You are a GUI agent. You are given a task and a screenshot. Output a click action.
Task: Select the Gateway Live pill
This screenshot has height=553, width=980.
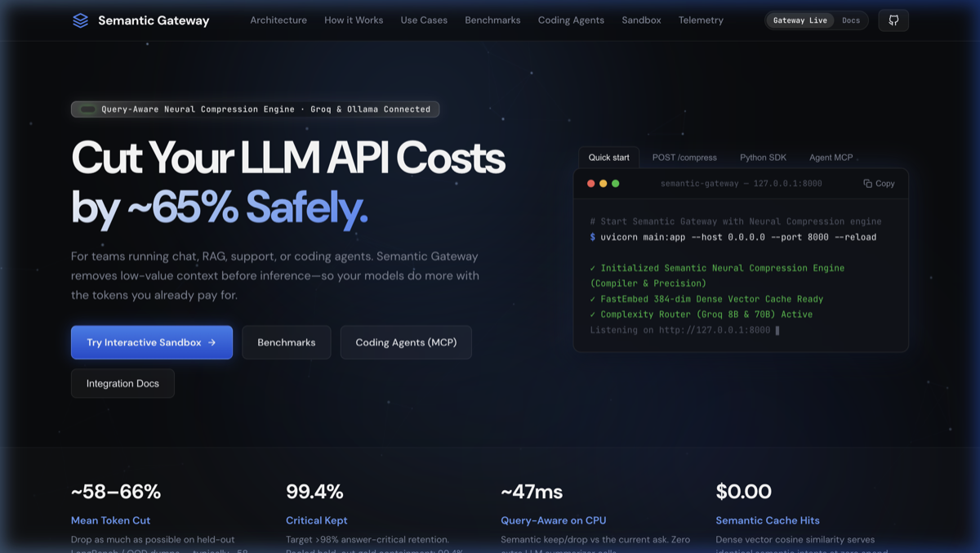pyautogui.click(x=800, y=20)
